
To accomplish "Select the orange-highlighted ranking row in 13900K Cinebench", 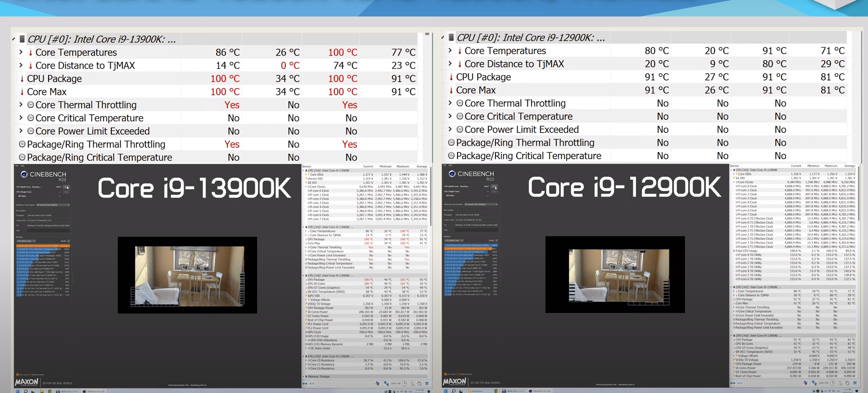I will (43, 246).
